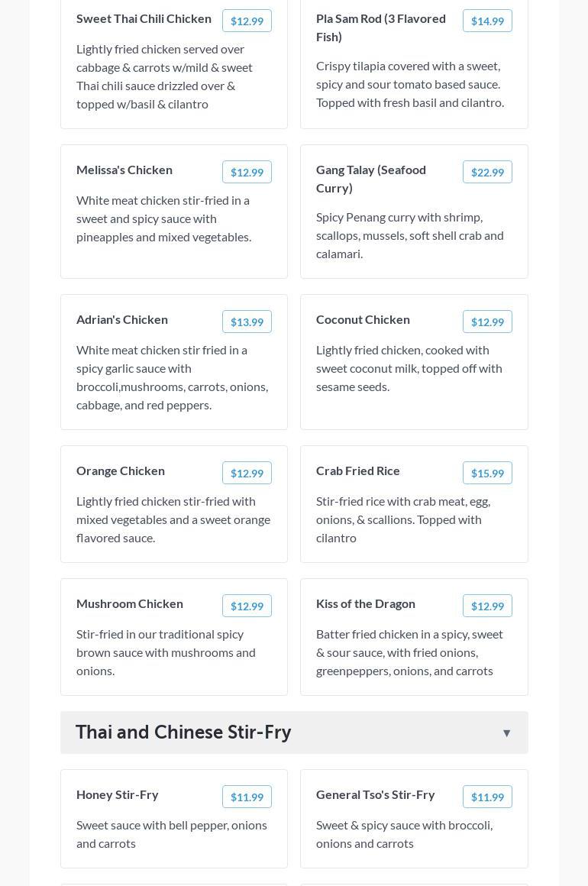The height and width of the screenshot is (886, 588).
Task: Click the Honey Stir-Fry dish name
Action: tap(118, 794)
